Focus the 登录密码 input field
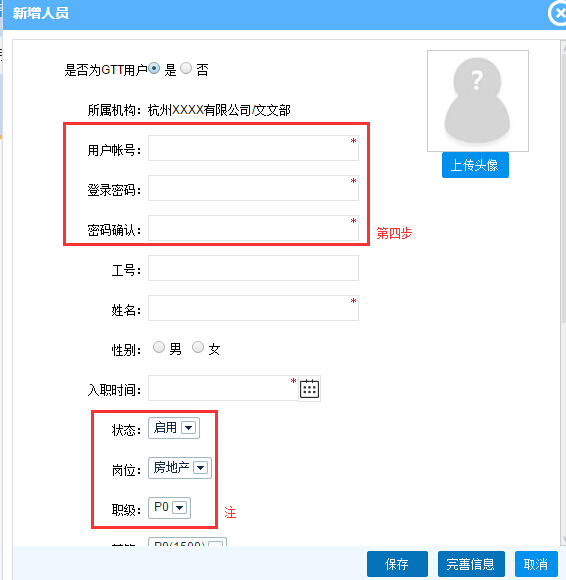Screen dimensions: 566x580 pyautogui.click(x=253, y=188)
